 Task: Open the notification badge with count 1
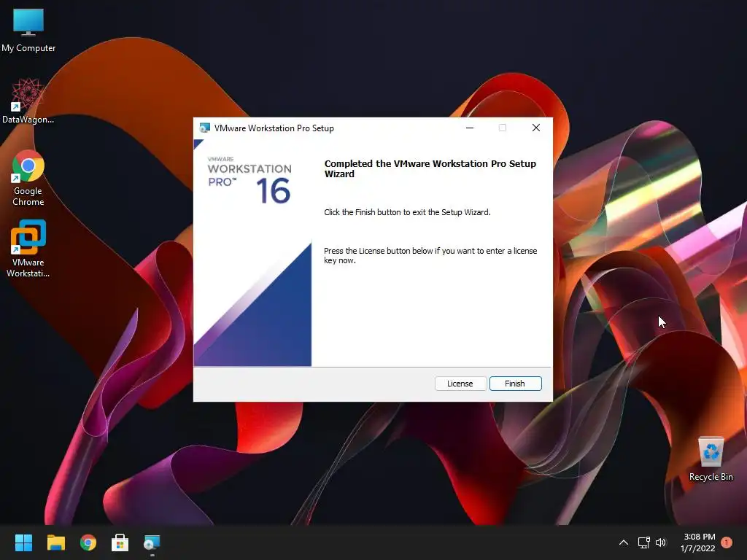click(x=727, y=542)
